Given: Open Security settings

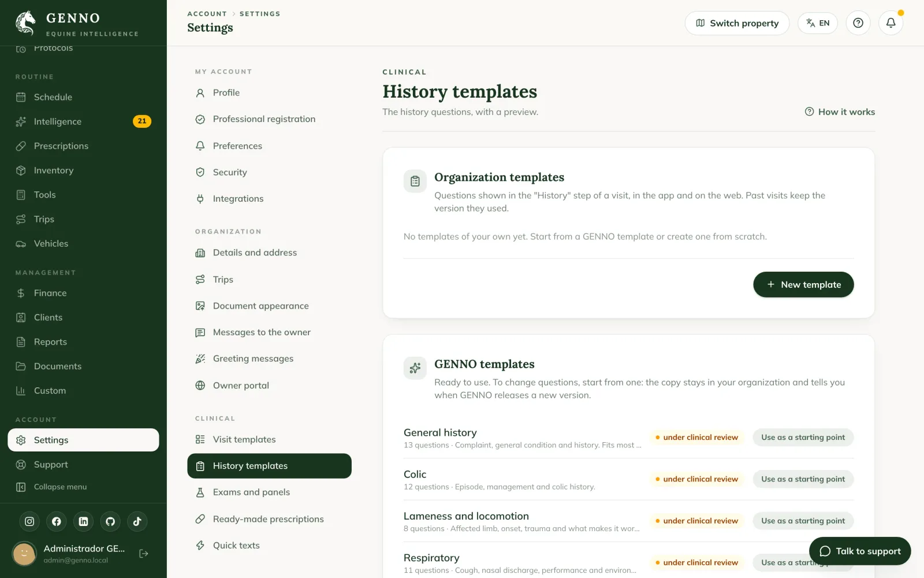Looking at the screenshot, I should (269, 172).
